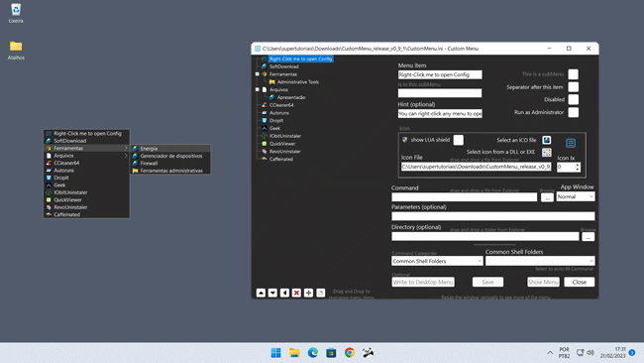The image size is (644, 363).
Task: Open the volume control in system tray
Action: click(590, 353)
